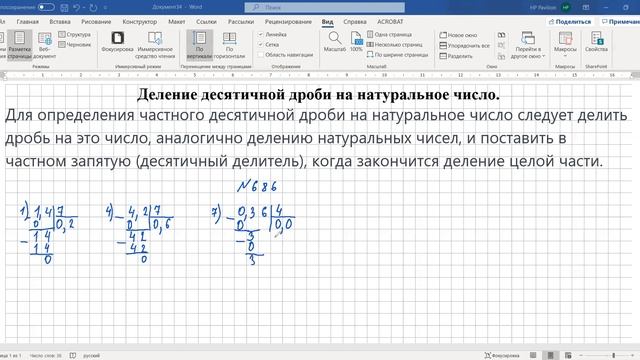Viewport: 640px width, 360px height.
Task: Open the Примечания comments button
Action: point(620,22)
